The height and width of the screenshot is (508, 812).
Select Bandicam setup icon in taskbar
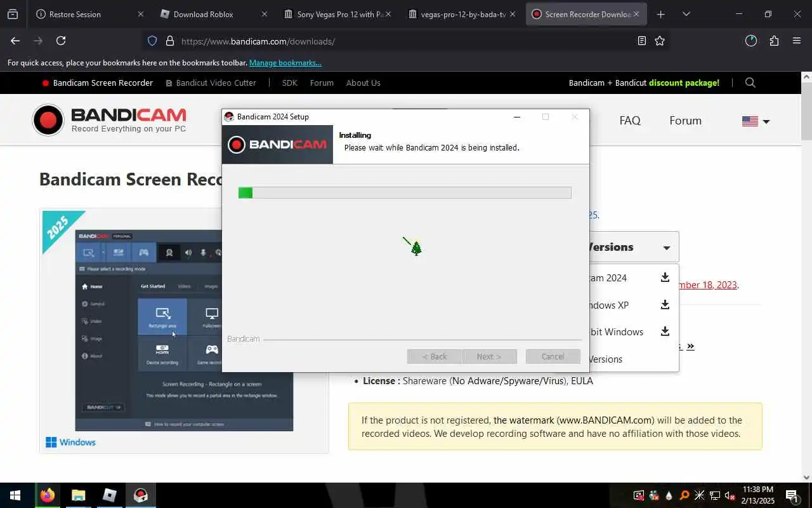(140, 495)
